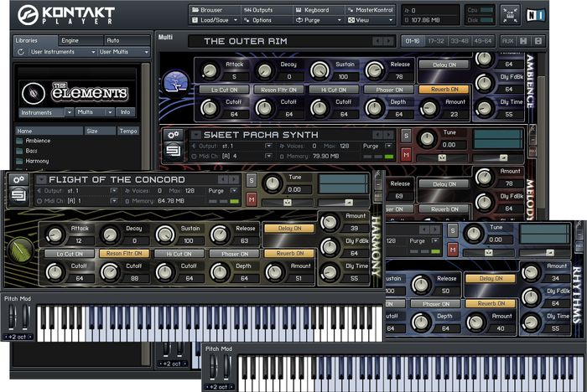This screenshot has width=587, height=392.
Task: Click the NI logo icon at top right
Action: [534, 15]
